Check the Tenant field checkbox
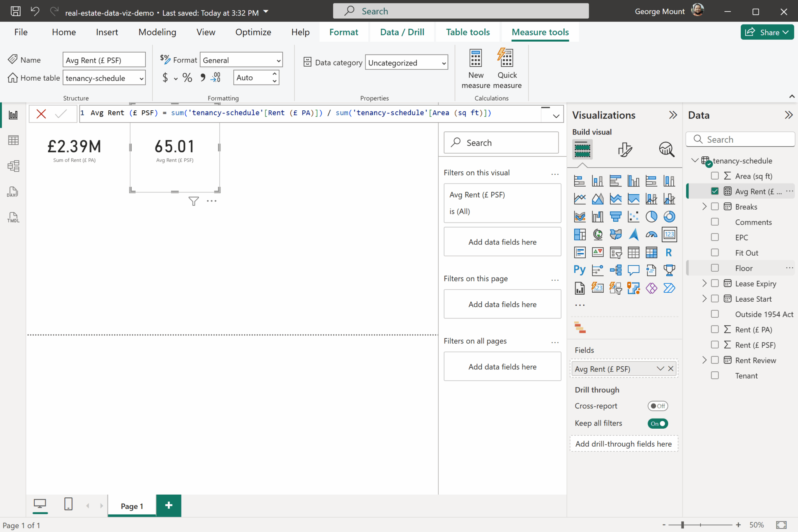The width and height of the screenshot is (798, 532). click(715, 375)
